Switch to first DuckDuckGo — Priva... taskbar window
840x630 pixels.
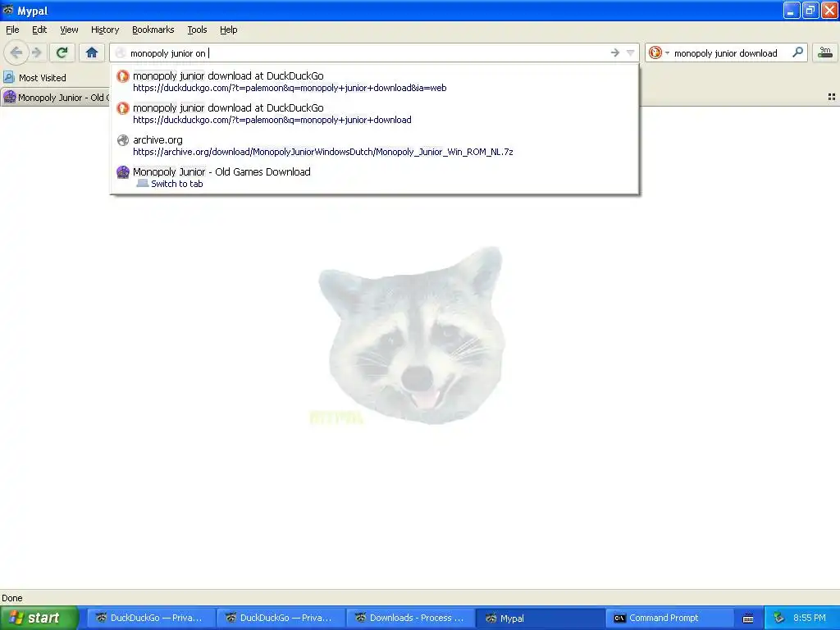(x=150, y=618)
